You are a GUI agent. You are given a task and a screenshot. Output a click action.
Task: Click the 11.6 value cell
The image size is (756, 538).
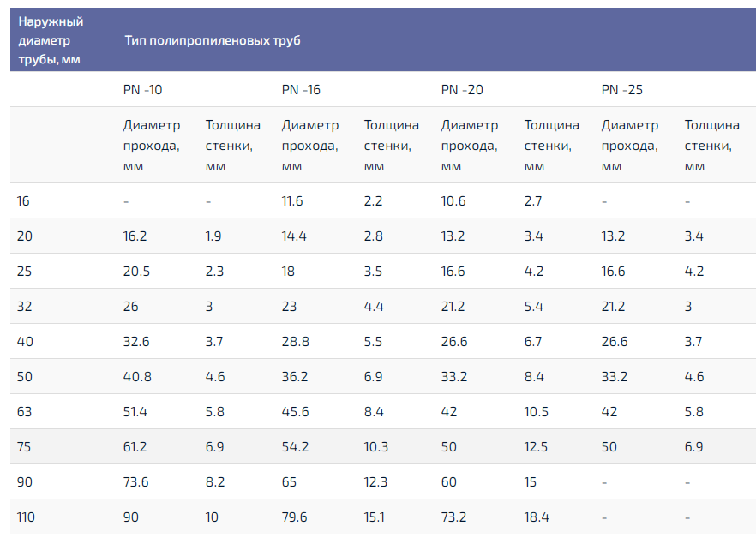291,201
